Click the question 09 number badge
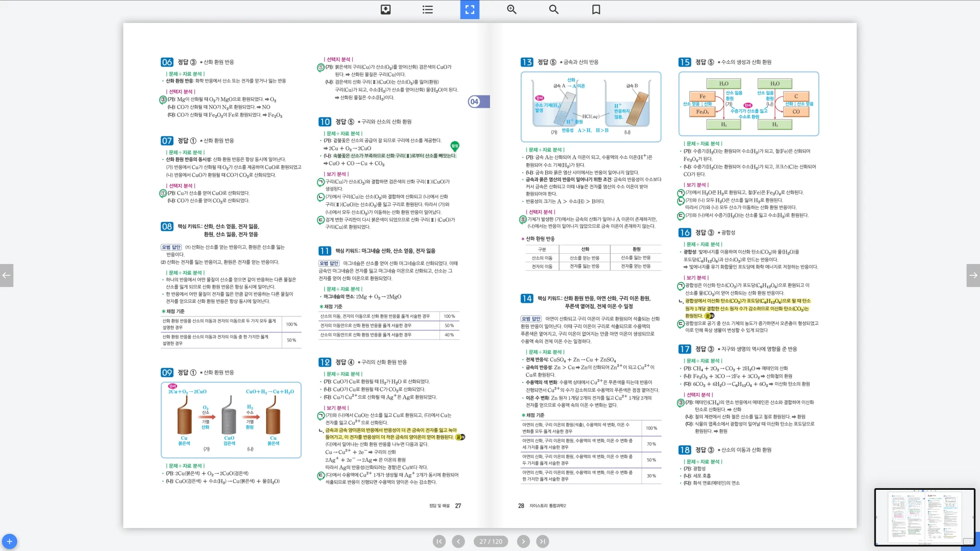The height and width of the screenshot is (551, 980). (x=167, y=373)
